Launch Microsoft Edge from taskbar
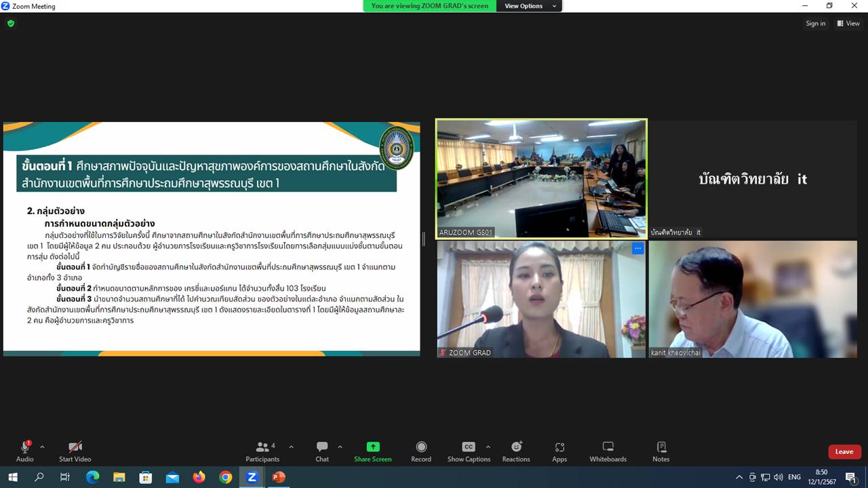The height and width of the screenshot is (488, 868). tap(92, 477)
